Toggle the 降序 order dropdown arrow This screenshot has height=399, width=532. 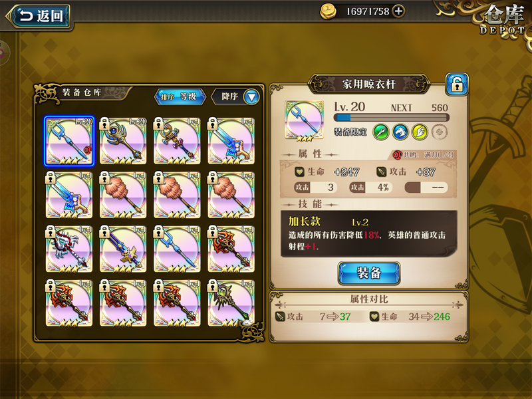coord(252,97)
